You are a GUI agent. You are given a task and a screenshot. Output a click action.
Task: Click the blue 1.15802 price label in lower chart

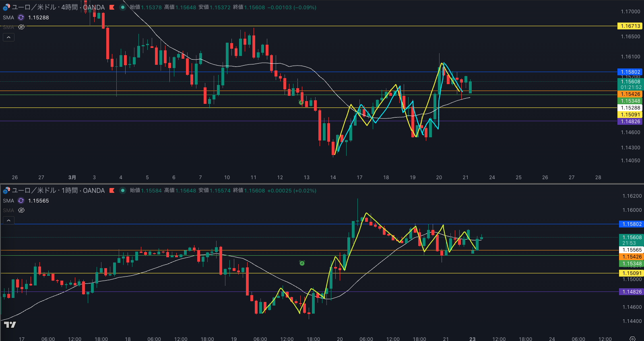(632, 224)
